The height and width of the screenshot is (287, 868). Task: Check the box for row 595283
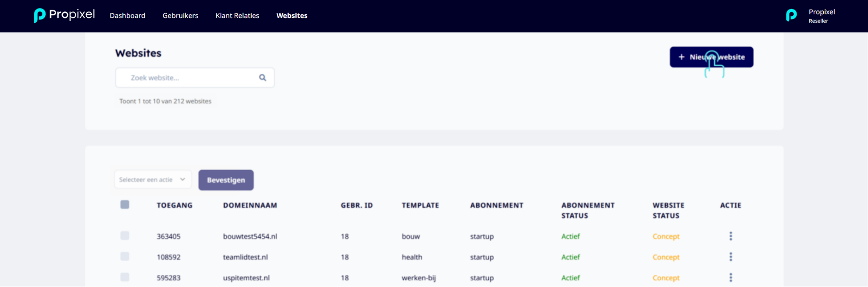tap(125, 277)
